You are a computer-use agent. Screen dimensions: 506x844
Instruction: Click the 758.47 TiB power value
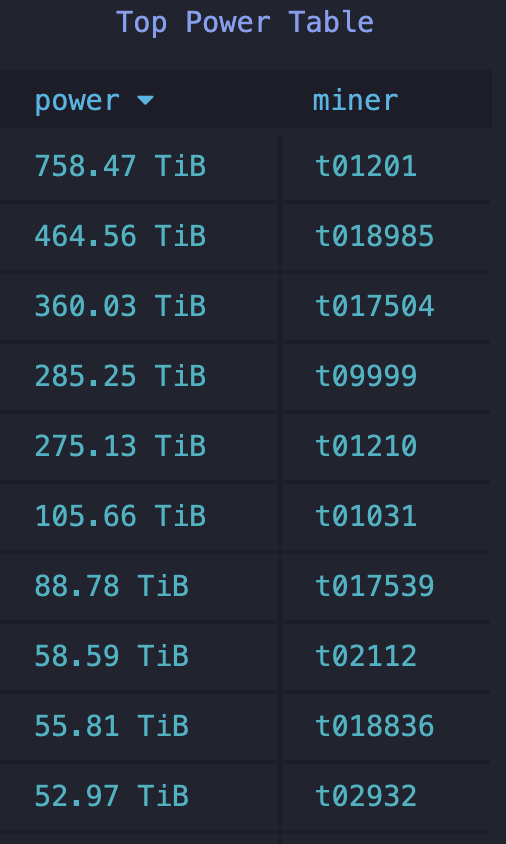pos(120,166)
